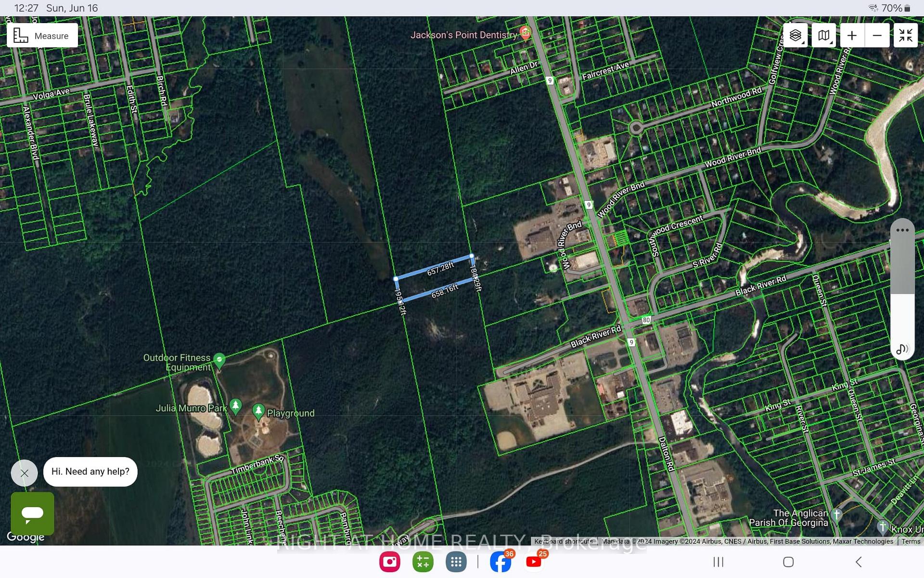The image size is (924, 578).
Task: Open YouTube from the taskbar
Action: tap(534, 562)
